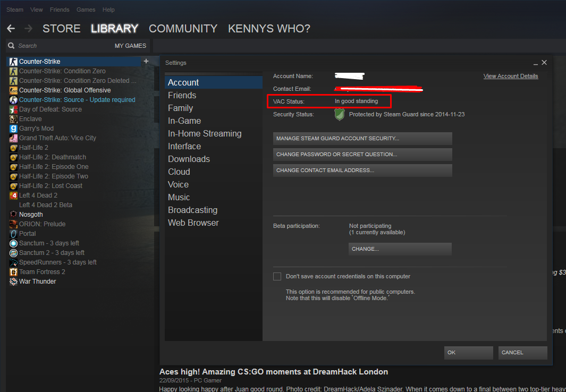Viewport: 566px width, 392px height.
Task: Select Broadcasting settings category
Action: coord(214,210)
